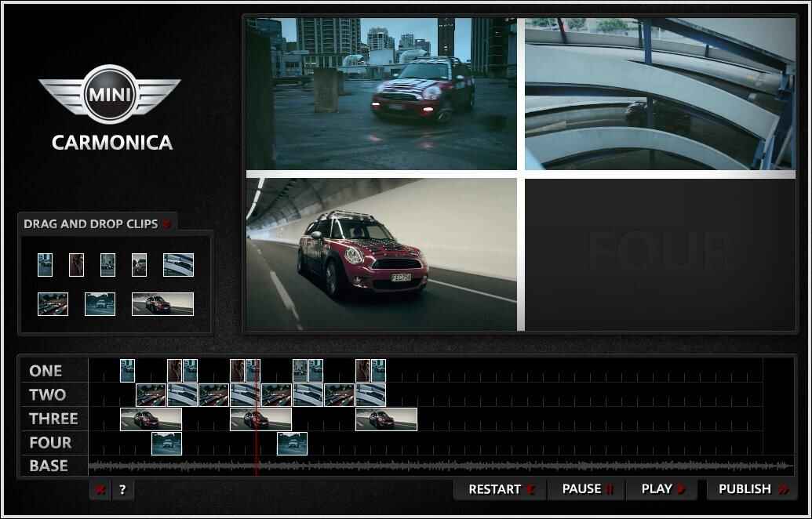Select the first clip on track THREE
Screen dimensions: 812x519
coord(151,419)
